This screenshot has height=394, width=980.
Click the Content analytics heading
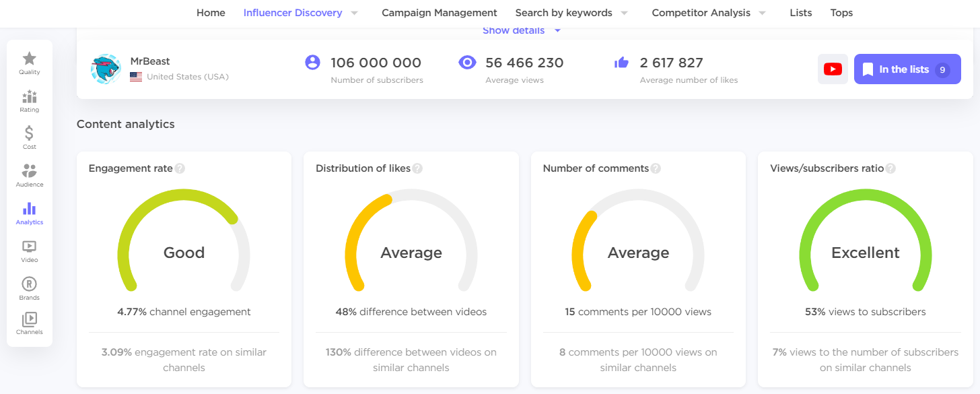[x=126, y=124]
